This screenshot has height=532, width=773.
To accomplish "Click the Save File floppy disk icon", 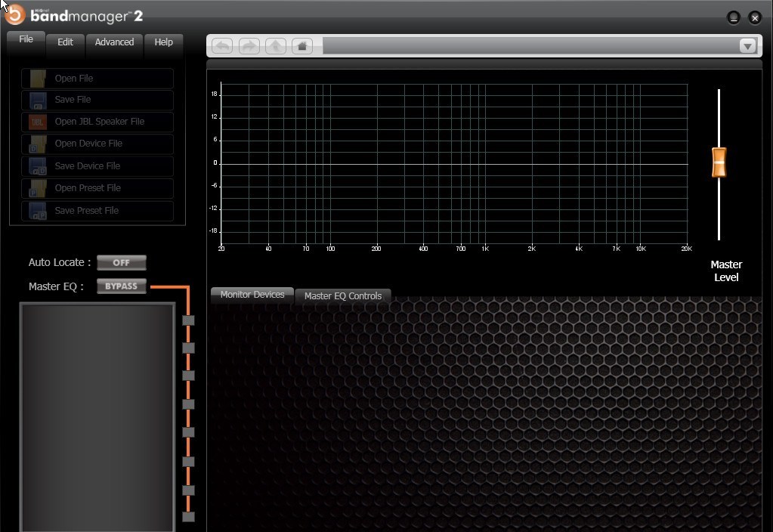I will coord(37,100).
